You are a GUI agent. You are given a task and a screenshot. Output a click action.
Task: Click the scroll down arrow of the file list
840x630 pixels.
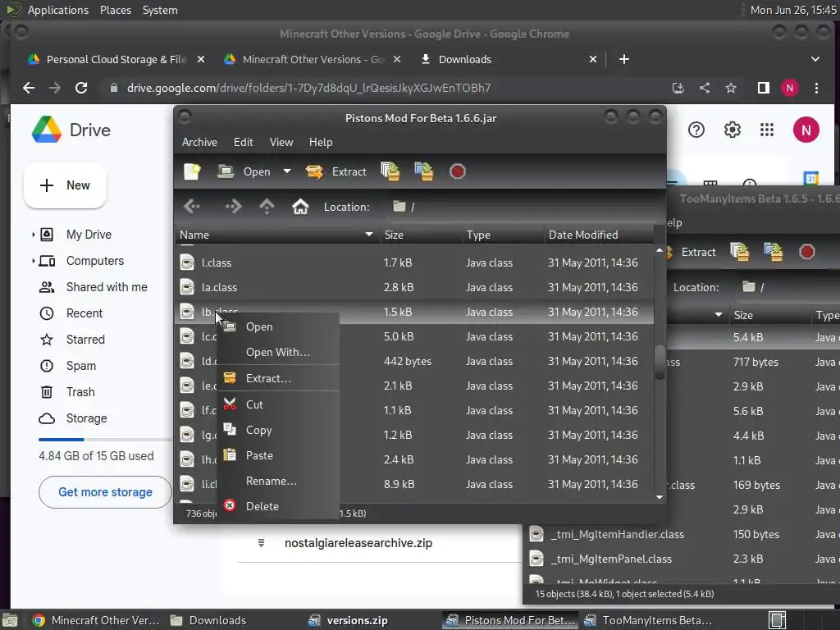tap(660, 497)
